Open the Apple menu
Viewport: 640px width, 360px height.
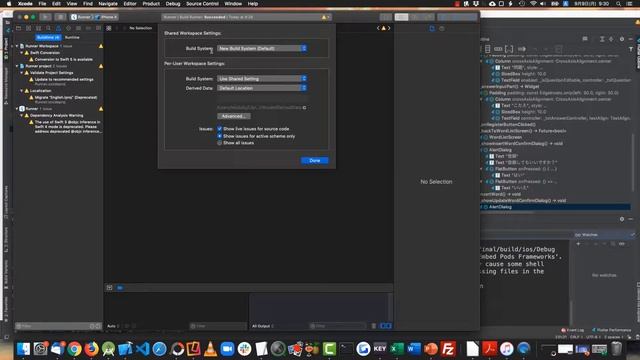9,4
